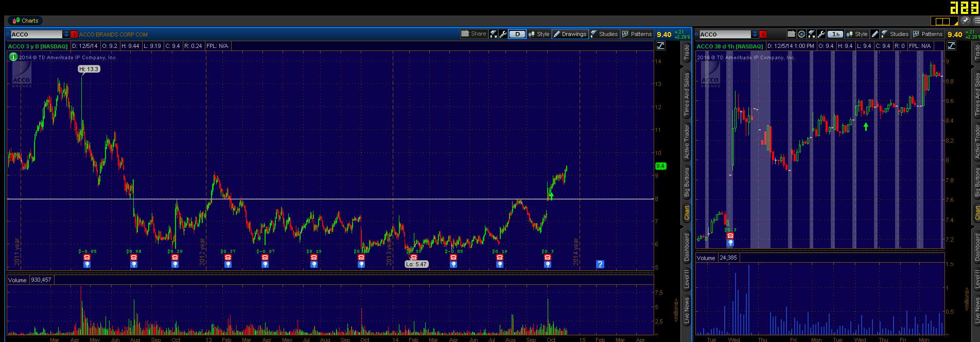Open the Style menu in left chart
This screenshot has width=980, height=342.
[539, 34]
